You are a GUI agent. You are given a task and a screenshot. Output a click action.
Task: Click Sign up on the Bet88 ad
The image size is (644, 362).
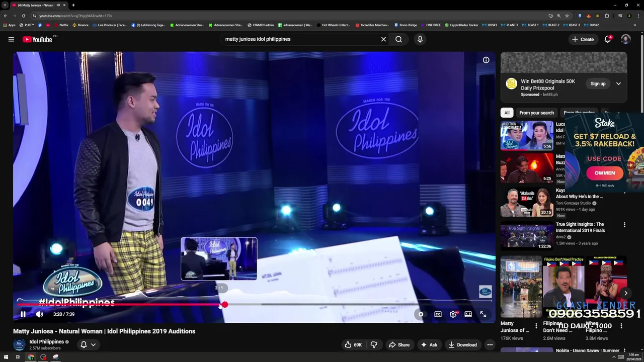598,84
